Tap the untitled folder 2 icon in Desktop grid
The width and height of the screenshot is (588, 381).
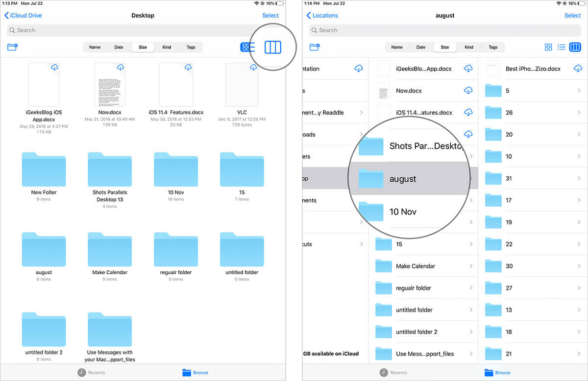(x=44, y=330)
